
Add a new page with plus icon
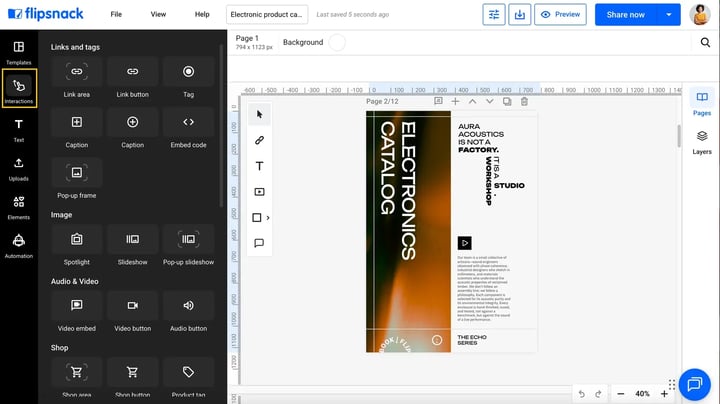pyautogui.click(x=455, y=101)
